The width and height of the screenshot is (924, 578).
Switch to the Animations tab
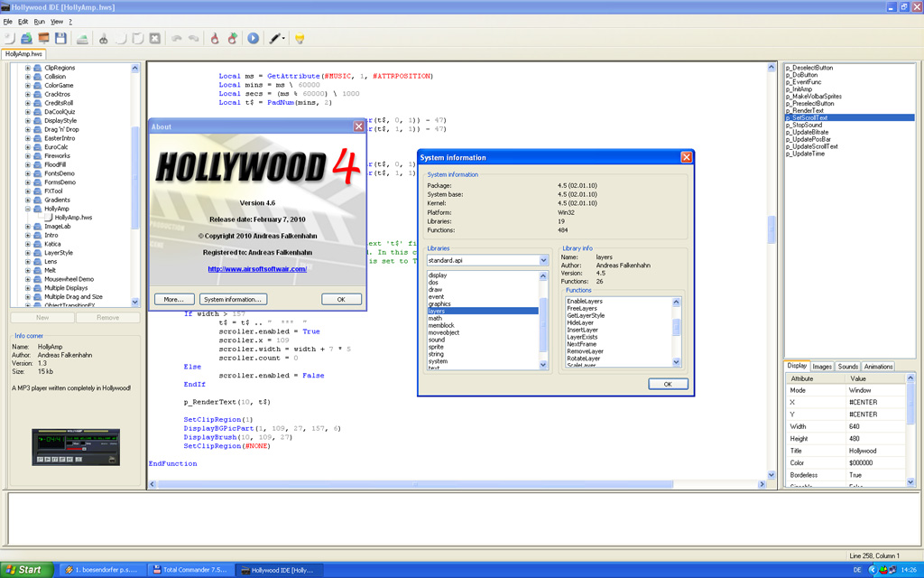click(878, 367)
